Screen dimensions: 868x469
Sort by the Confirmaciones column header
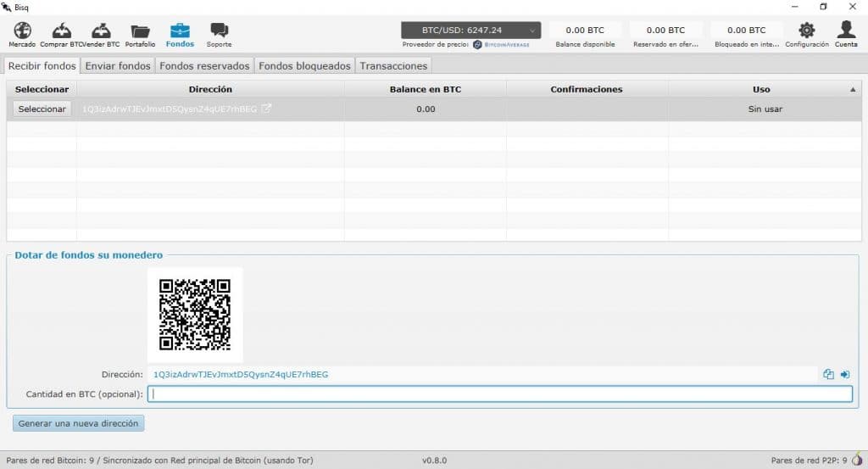587,89
